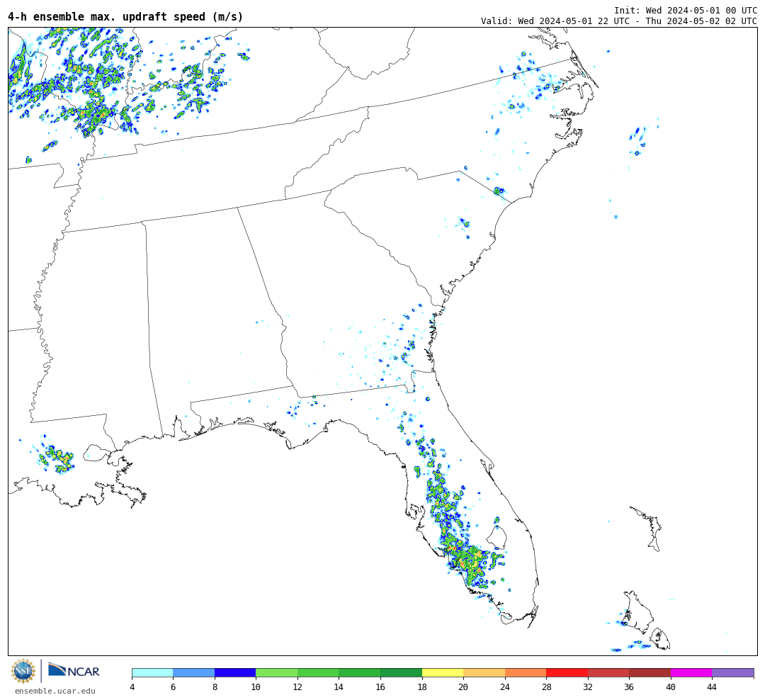Click the colorbar label 16
765x700 pixels.
(380, 687)
